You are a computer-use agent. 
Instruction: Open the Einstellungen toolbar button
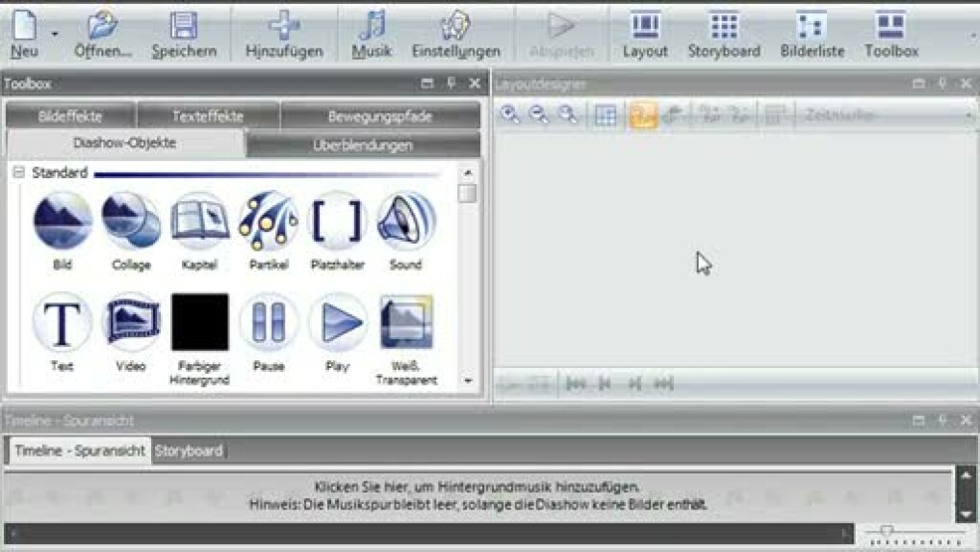[455, 34]
